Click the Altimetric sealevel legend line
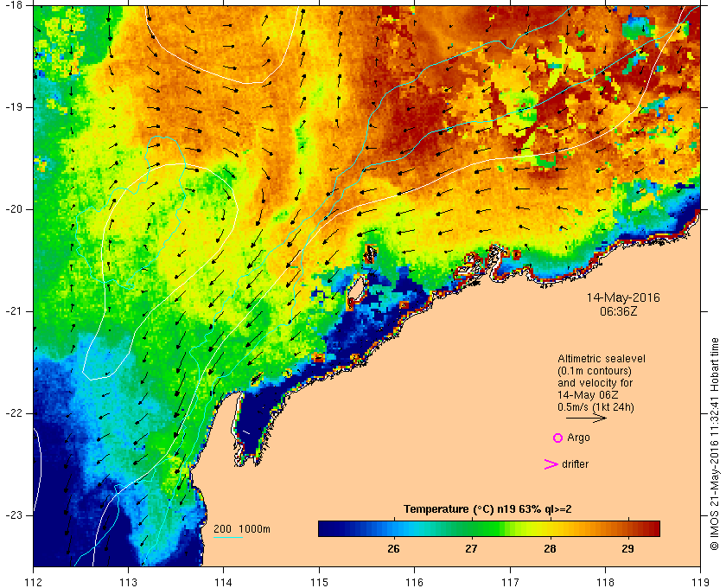 tap(602, 359)
